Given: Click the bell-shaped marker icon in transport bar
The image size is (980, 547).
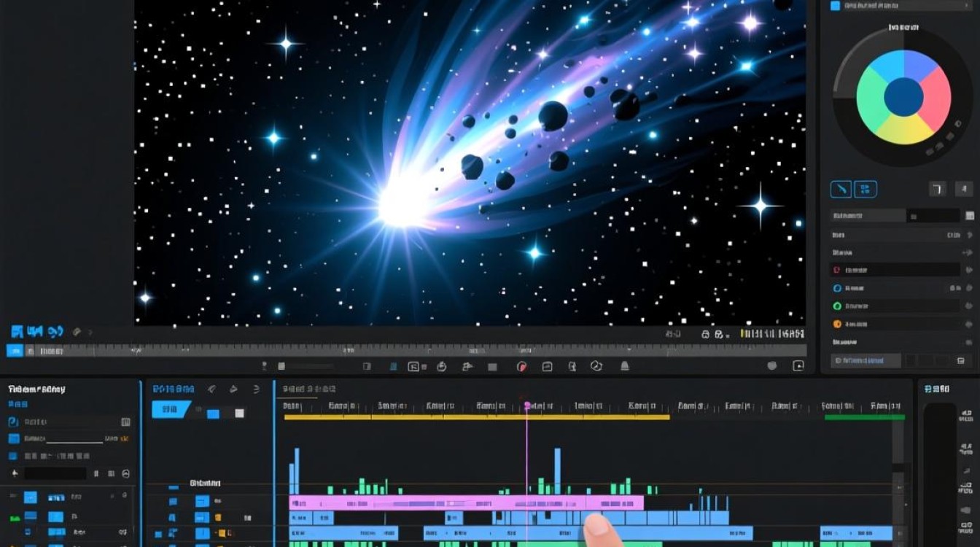Looking at the screenshot, I should click(x=625, y=366).
